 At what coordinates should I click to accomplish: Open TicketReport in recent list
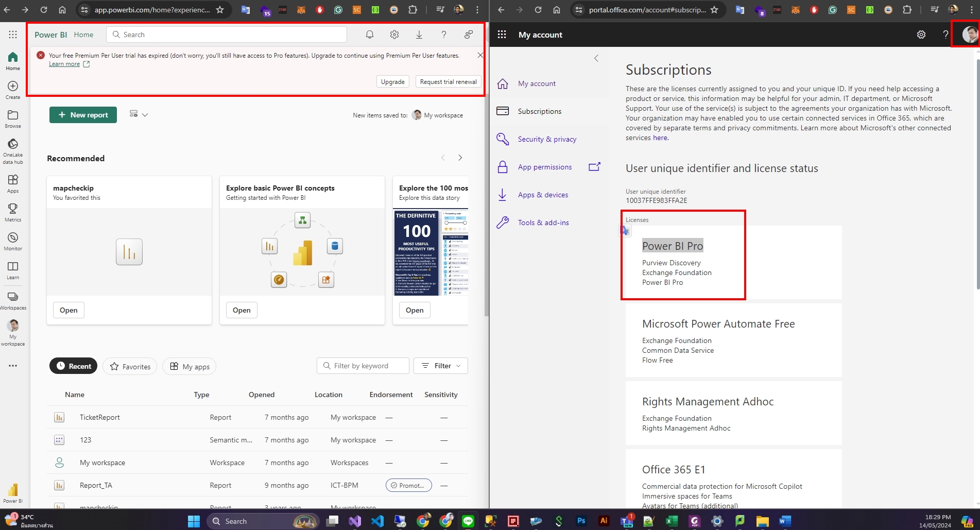tap(100, 417)
